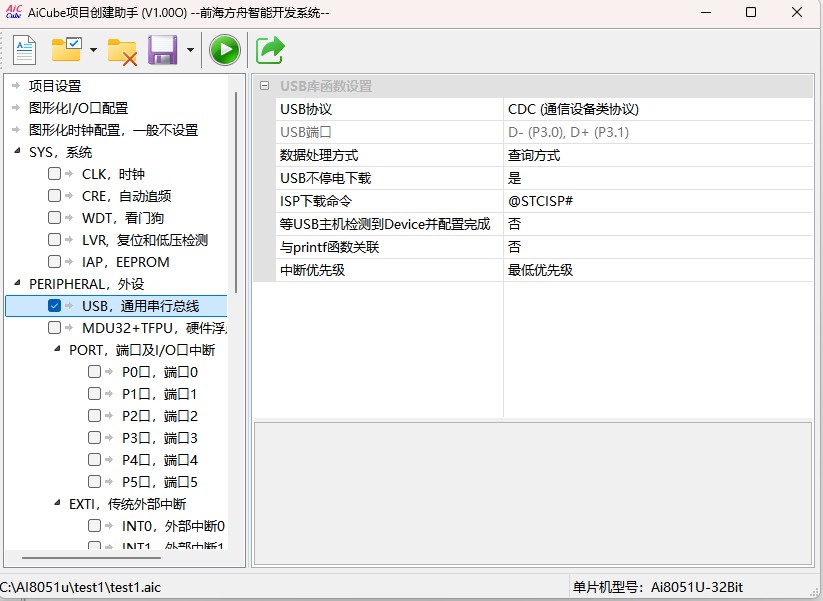Change 等USB主机检测到Device并配置完成 value 否

pyautogui.click(x=658, y=224)
